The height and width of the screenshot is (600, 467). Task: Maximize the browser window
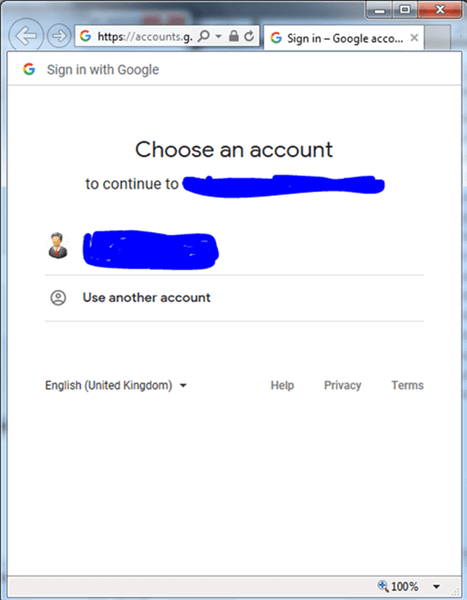click(x=405, y=10)
